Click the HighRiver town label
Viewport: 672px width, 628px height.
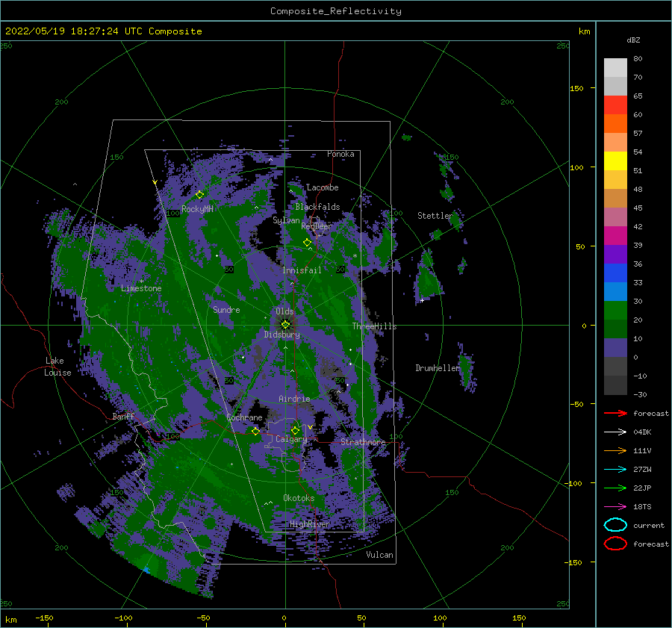[310, 524]
